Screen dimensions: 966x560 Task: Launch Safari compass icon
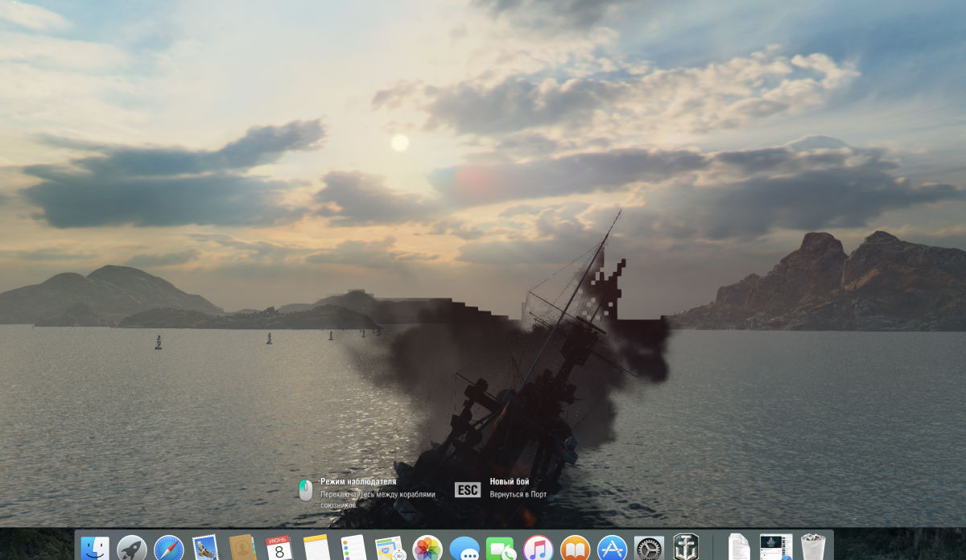169,548
